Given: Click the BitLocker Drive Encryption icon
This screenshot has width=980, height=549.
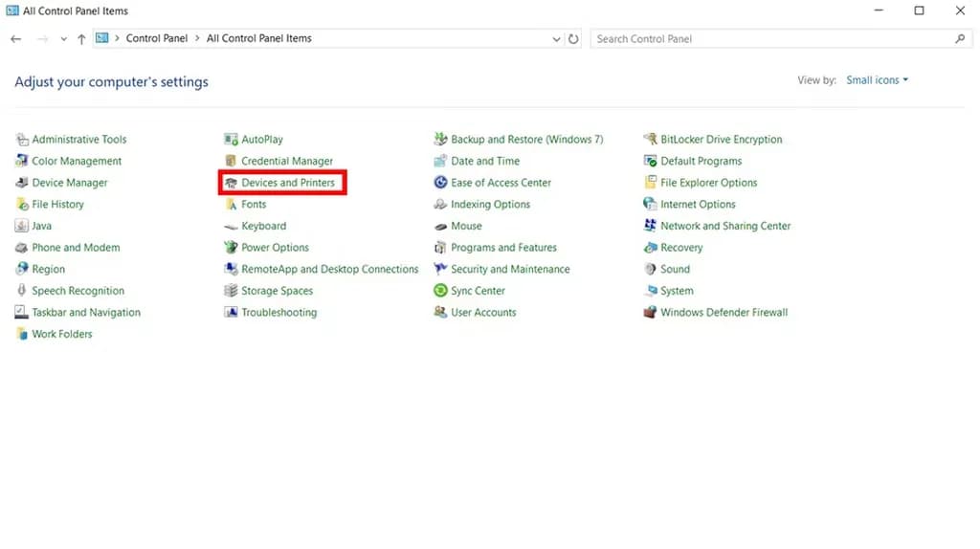Looking at the screenshot, I should (x=651, y=140).
